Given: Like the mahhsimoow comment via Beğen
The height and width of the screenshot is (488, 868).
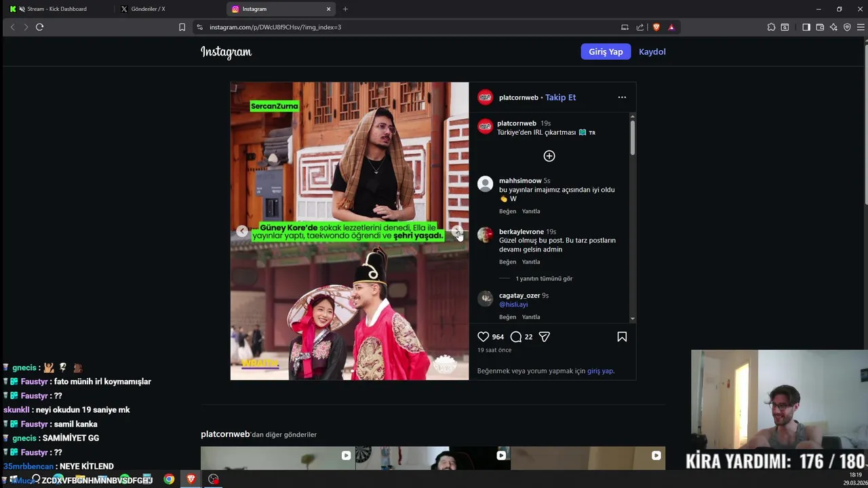Looking at the screenshot, I should 508,211.
